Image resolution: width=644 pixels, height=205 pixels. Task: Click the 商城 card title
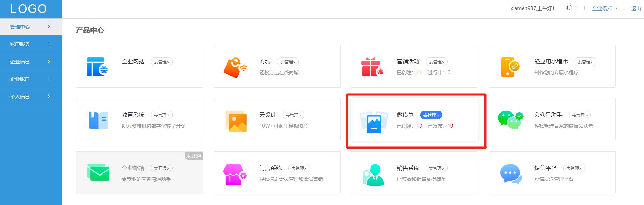click(x=265, y=62)
